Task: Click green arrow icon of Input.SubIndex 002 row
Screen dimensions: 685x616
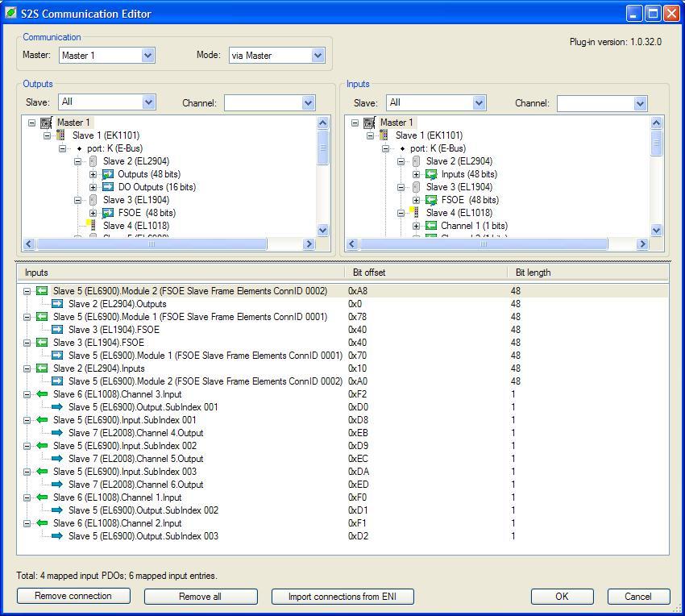Action: point(42,446)
